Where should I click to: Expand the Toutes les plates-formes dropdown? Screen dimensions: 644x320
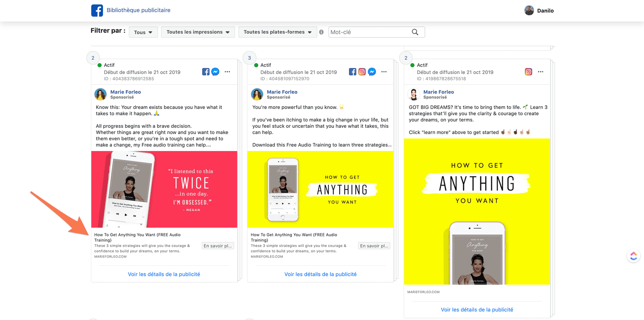point(278,32)
